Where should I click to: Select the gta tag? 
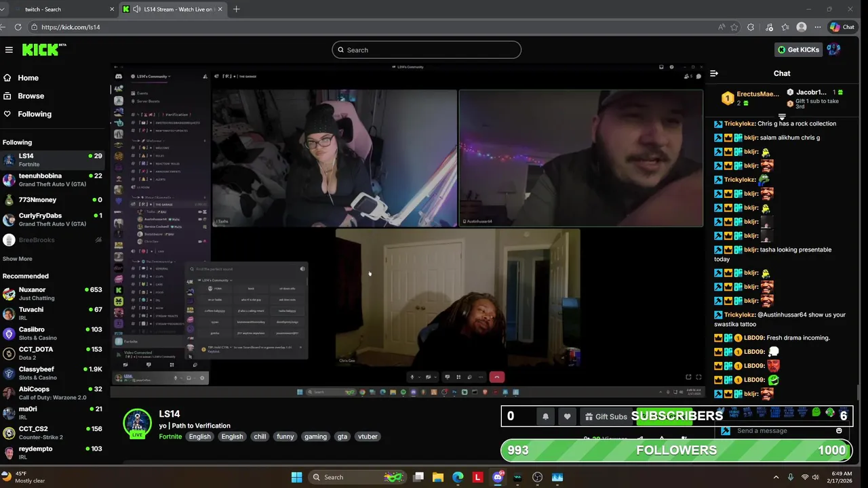342,436
